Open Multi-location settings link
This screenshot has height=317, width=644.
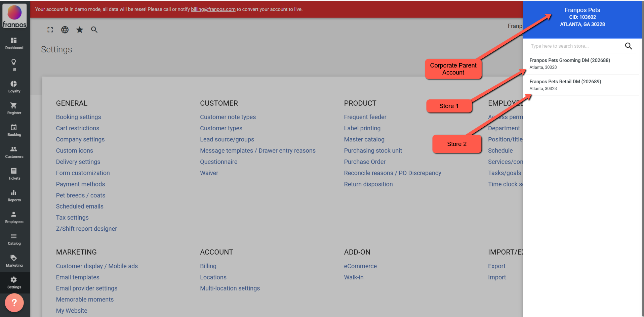230,288
